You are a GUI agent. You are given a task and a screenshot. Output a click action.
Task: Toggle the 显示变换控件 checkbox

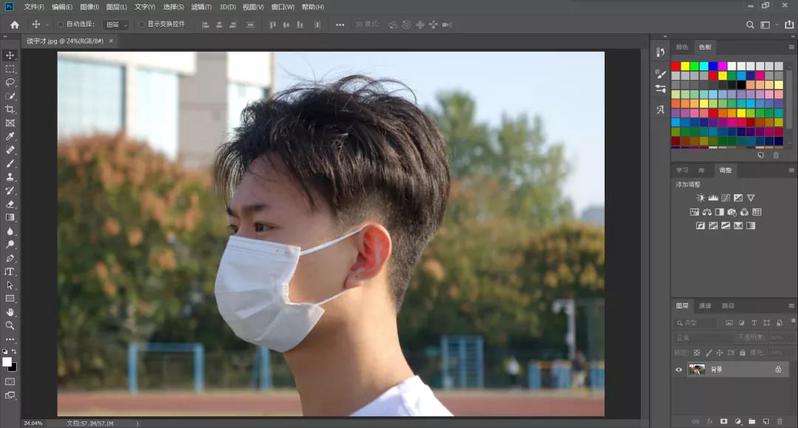click(x=141, y=24)
